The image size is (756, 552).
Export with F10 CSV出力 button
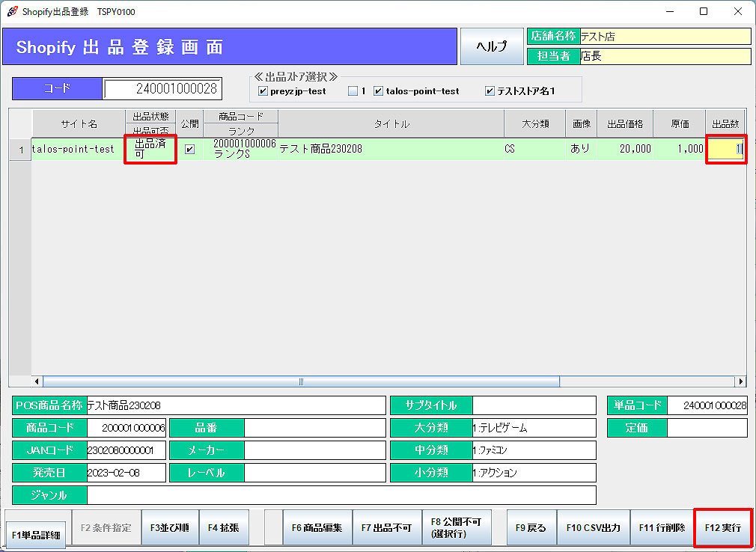593,527
